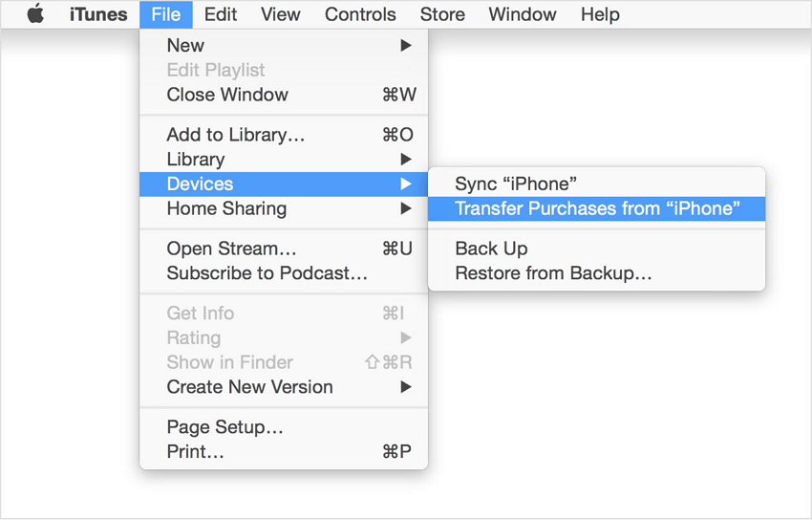Image resolution: width=812 pixels, height=520 pixels.
Task: Click Sync "iPhone" in Devices submenu
Action: pos(516,184)
